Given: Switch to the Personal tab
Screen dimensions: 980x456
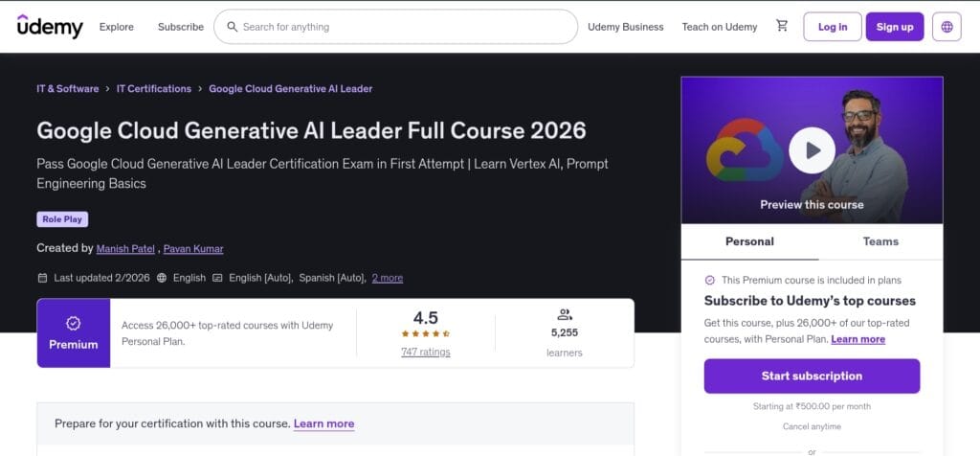Looking at the screenshot, I should [x=749, y=241].
